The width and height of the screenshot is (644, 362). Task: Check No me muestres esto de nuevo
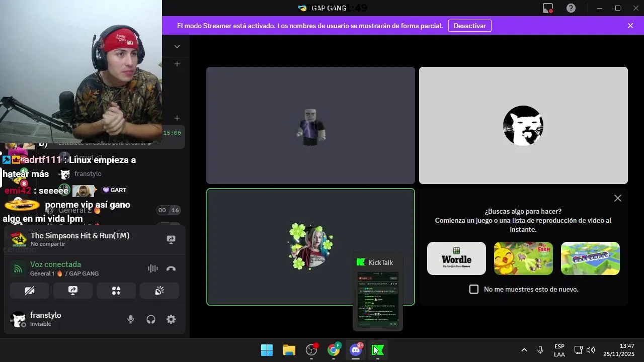click(474, 289)
